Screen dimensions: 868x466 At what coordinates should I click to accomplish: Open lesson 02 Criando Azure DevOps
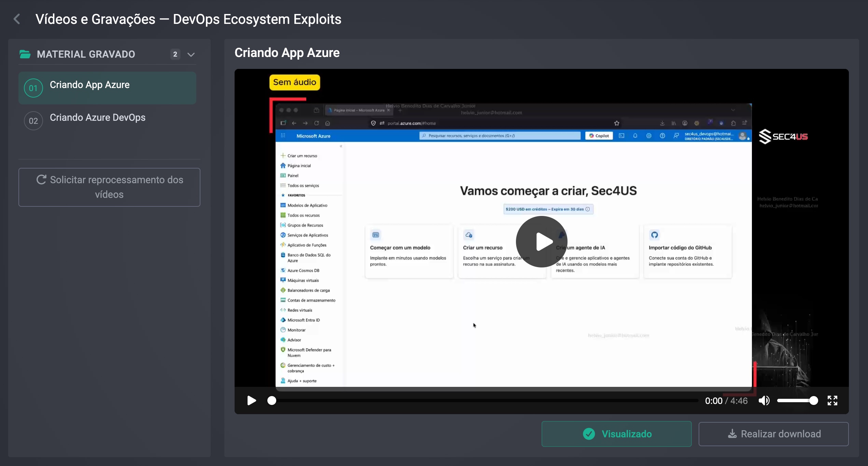tap(107, 120)
